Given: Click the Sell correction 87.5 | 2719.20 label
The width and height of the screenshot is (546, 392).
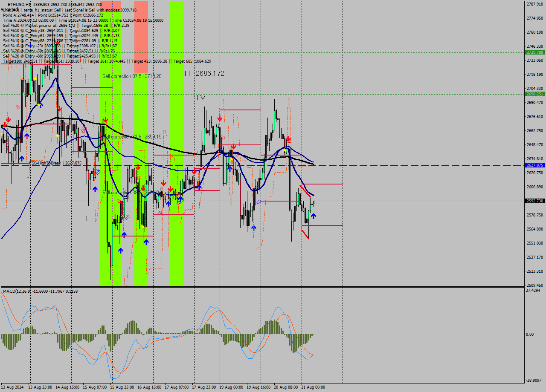Looking at the screenshot, I should 132,76.
